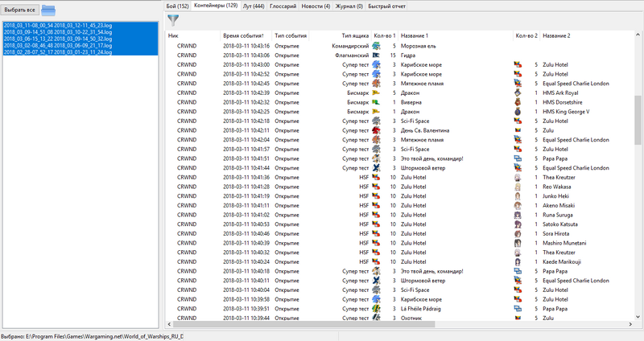Click Reo Wakasa commander portrait icon

pyautogui.click(x=517, y=187)
